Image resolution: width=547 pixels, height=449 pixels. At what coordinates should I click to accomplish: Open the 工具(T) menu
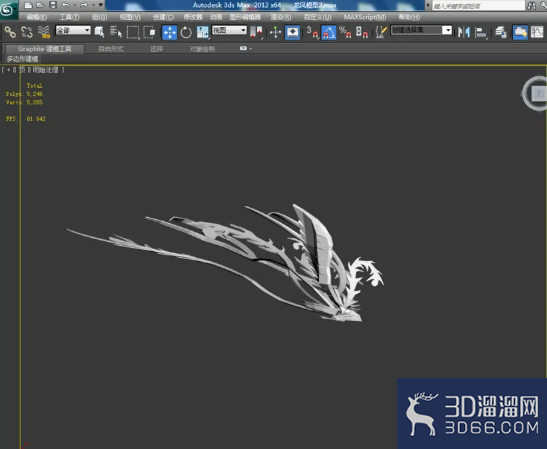point(69,17)
